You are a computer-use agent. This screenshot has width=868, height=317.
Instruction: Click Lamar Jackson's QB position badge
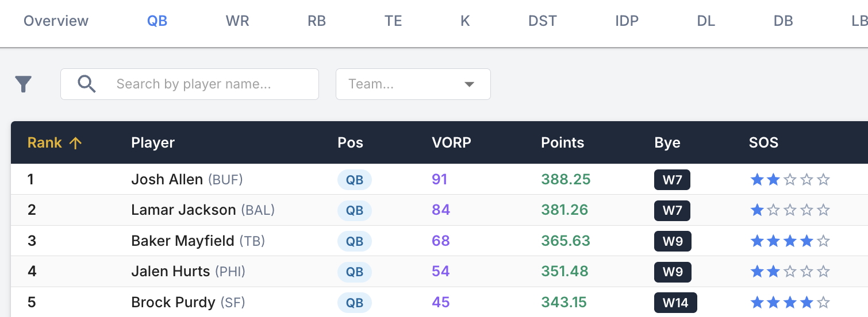(x=354, y=210)
